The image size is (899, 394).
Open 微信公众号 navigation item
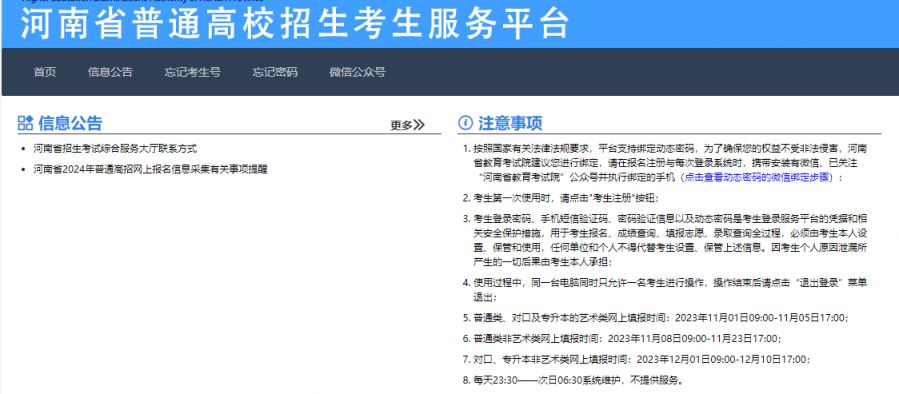(357, 72)
